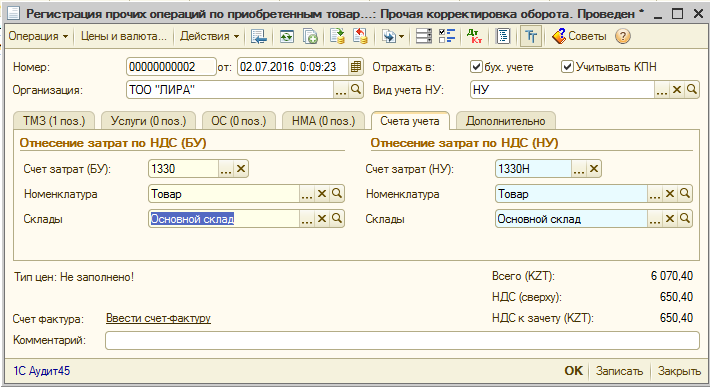The width and height of the screenshot is (710, 390).
Task: Click the date field 02.07.2016
Action: [x=293, y=67]
